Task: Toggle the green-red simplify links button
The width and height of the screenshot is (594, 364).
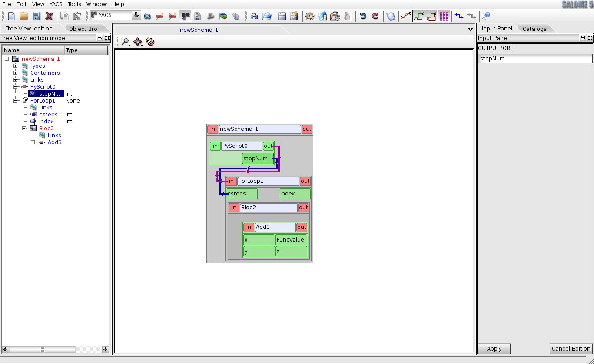Action: (x=431, y=16)
